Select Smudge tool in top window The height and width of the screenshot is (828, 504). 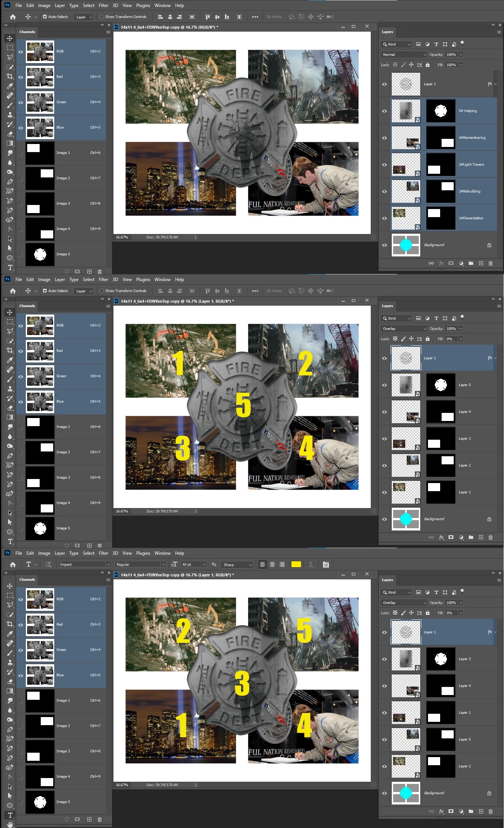(x=10, y=153)
